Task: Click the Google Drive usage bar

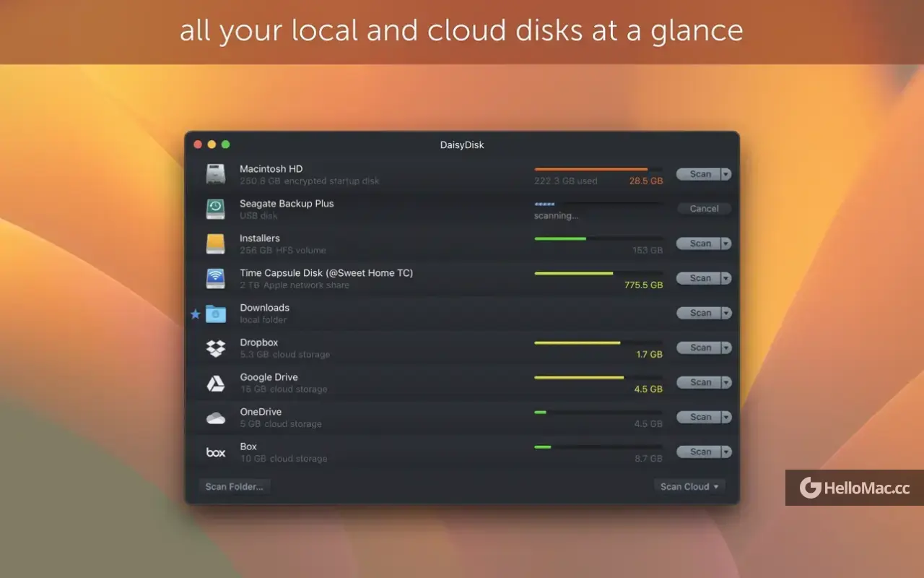Action: click(598, 377)
